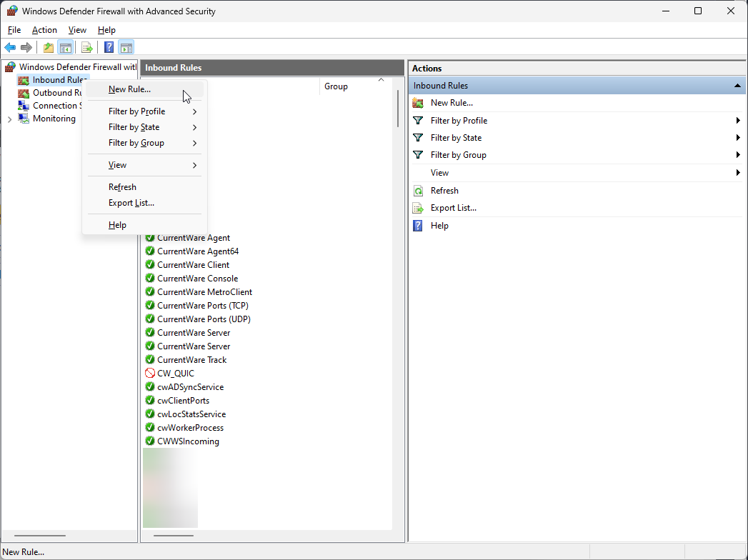Open Filter by State submenu in context menu

click(x=145, y=127)
